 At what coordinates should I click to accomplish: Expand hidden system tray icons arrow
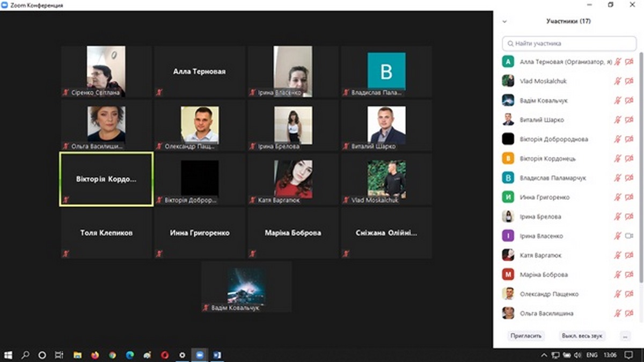545,355
